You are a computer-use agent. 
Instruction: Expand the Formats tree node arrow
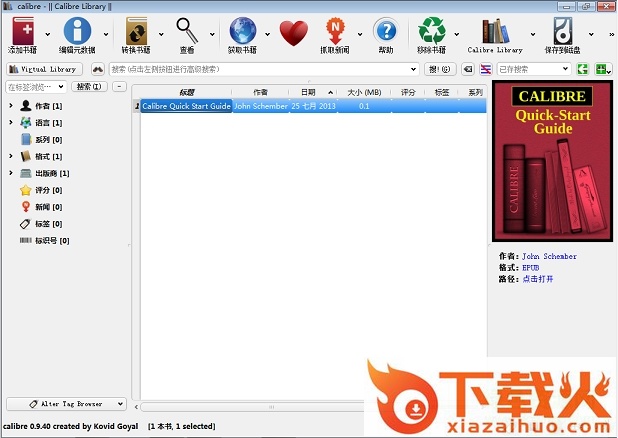pos(11,156)
